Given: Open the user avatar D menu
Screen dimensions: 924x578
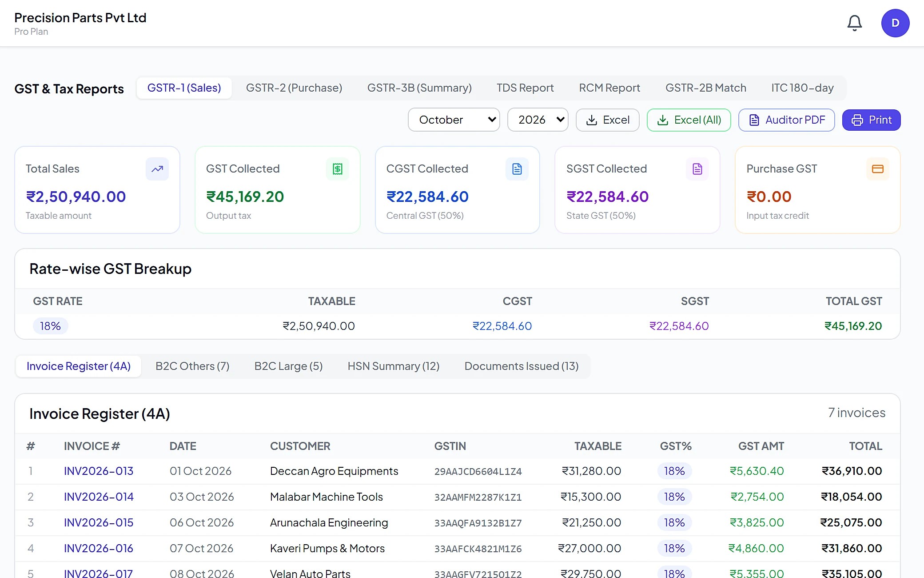Looking at the screenshot, I should 895,23.
